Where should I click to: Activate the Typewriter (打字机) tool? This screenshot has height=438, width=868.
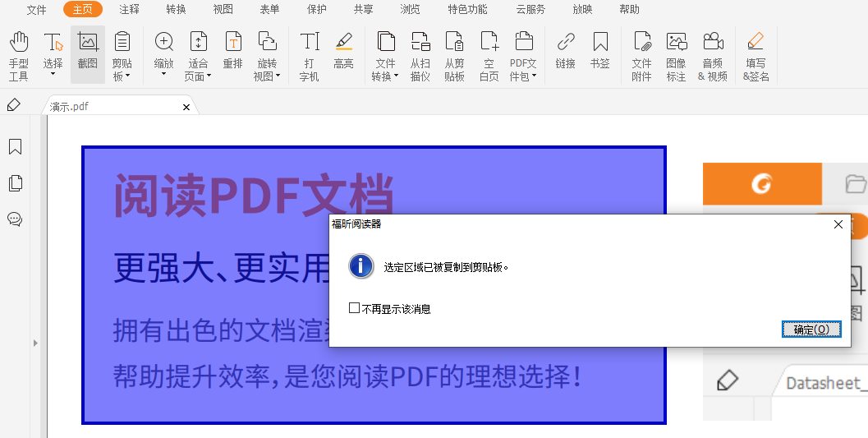click(309, 56)
